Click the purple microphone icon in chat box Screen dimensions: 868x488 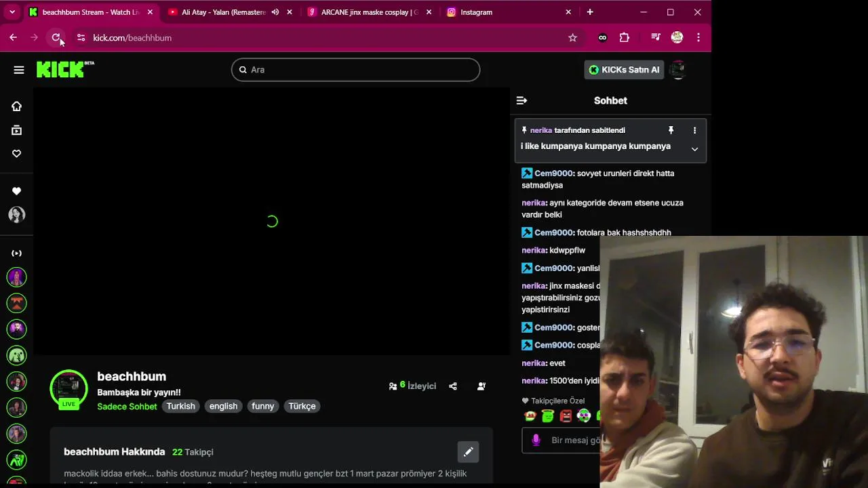[536, 440]
